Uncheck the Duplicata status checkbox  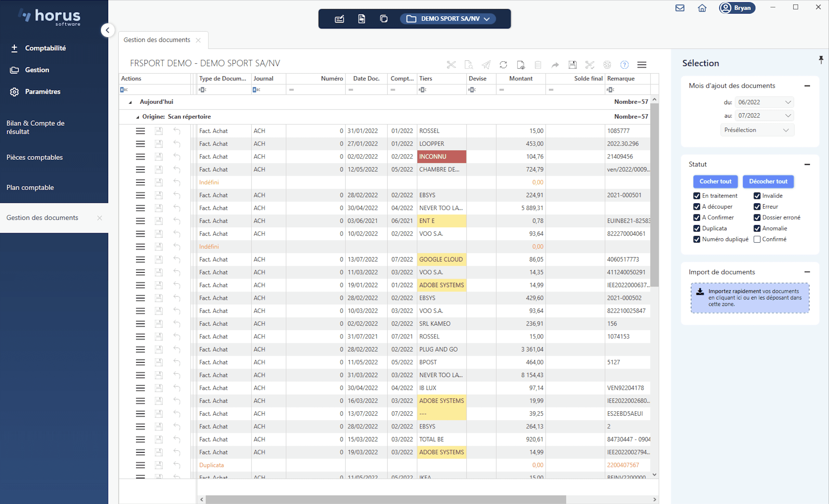[697, 228]
